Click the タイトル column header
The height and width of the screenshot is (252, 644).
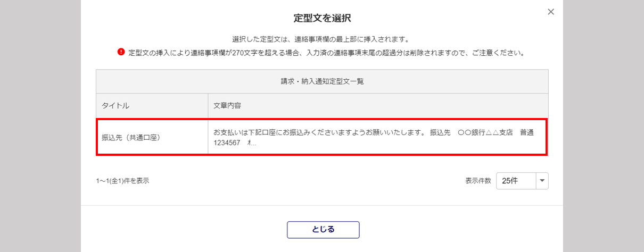coord(115,106)
